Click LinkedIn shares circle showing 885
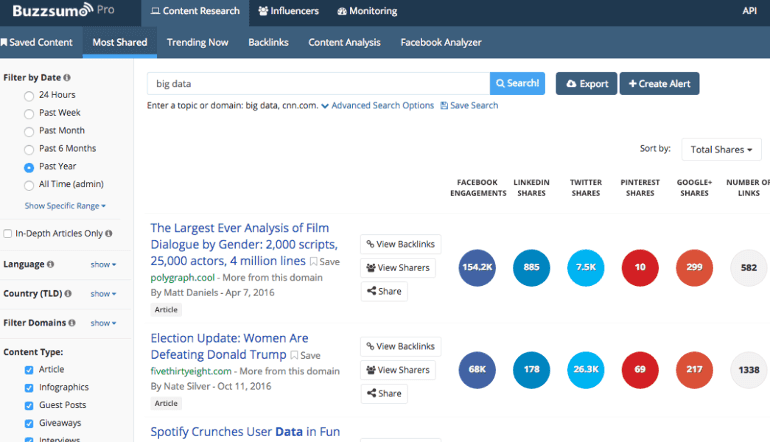This screenshot has width=770, height=442. point(531,268)
